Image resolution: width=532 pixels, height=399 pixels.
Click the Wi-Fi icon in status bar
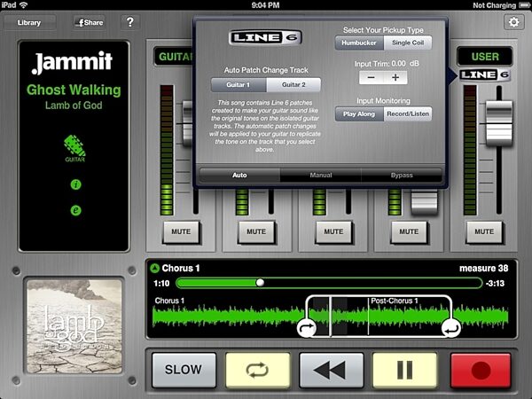(23, 4)
